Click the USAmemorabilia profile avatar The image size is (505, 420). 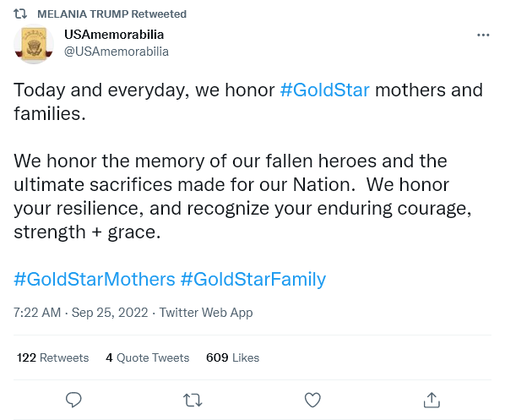click(x=34, y=44)
